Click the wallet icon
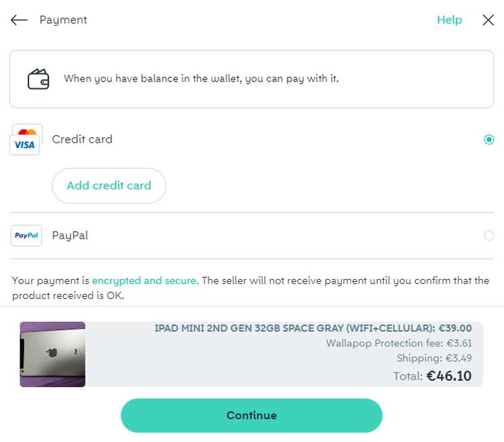This screenshot has height=442, width=504. click(x=38, y=79)
